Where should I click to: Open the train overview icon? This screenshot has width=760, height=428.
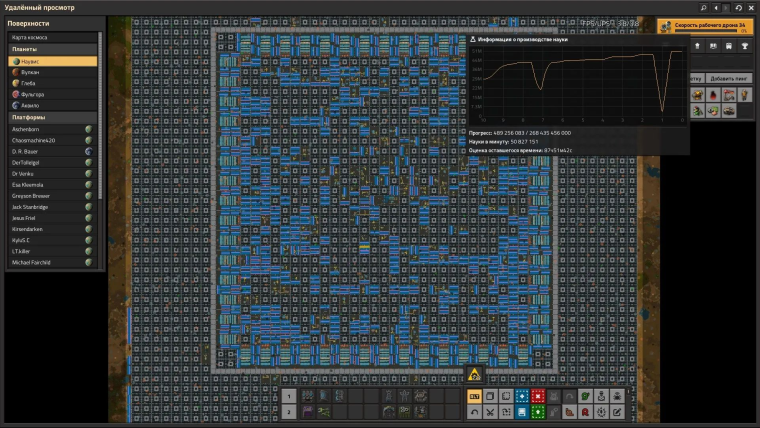coord(728,46)
